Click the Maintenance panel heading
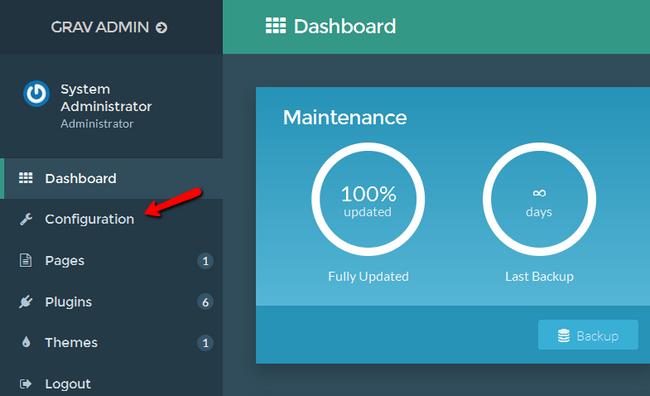This screenshot has width=650, height=396. tap(345, 117)
